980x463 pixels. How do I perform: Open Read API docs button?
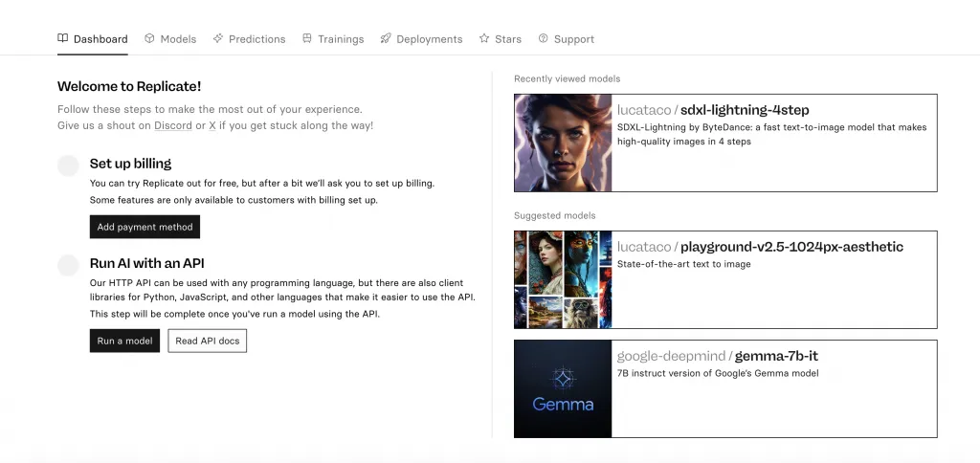coord(207,341)
